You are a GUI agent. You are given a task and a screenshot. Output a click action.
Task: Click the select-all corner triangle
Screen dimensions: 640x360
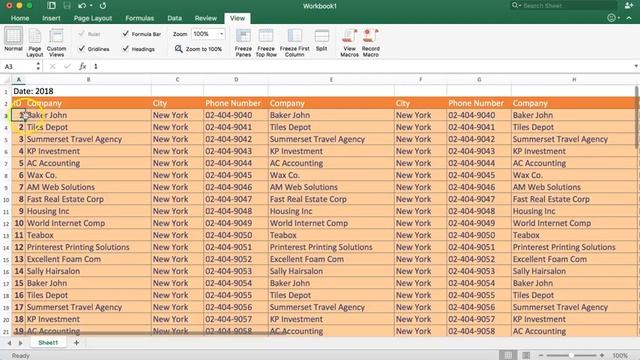[6, 80]
